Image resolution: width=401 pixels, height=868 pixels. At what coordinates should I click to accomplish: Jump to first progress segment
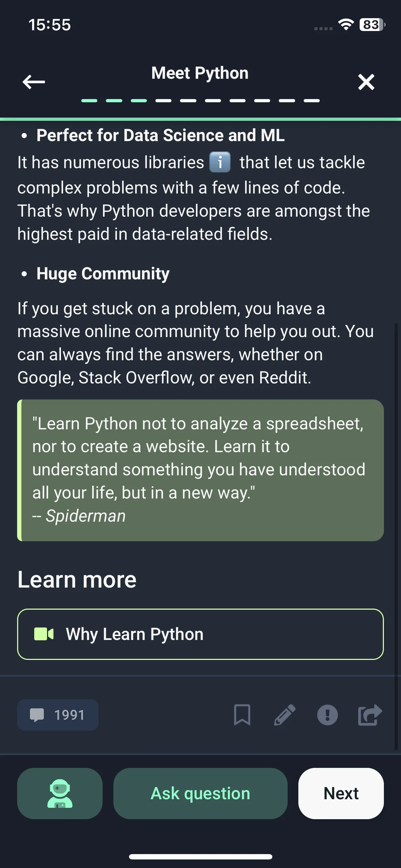point(89,100)
